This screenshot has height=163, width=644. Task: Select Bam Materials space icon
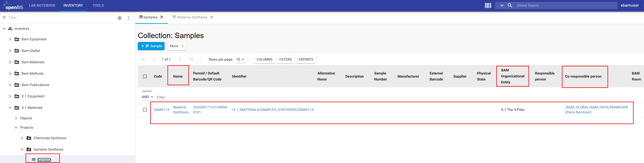pos(17,62)
